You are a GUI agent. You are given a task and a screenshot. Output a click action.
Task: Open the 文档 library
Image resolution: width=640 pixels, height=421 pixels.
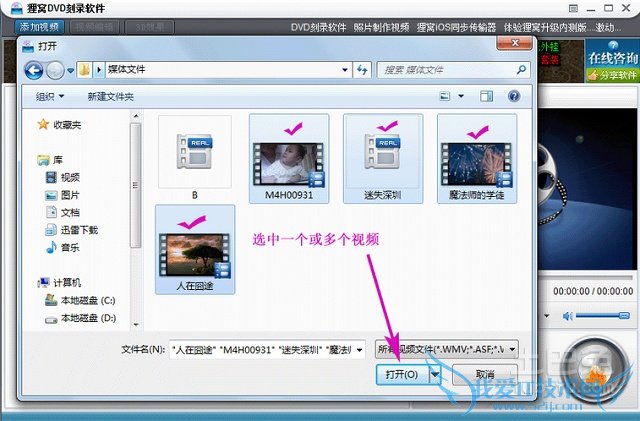coord(62,212)
